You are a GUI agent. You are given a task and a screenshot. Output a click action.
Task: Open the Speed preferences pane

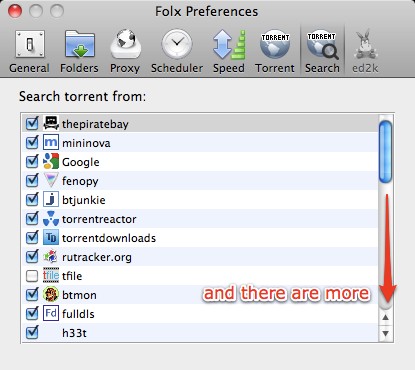point(229,51)
